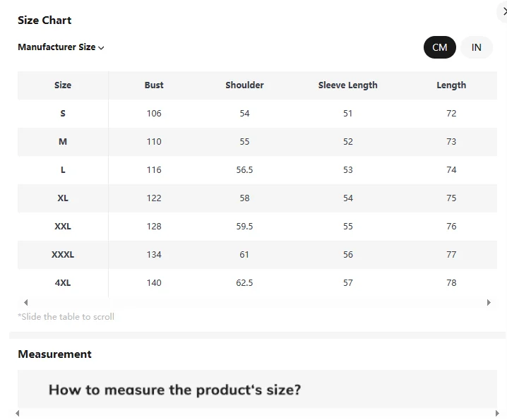
Task: Close the Size Chart dialog
Action: [x=503, y=12]
